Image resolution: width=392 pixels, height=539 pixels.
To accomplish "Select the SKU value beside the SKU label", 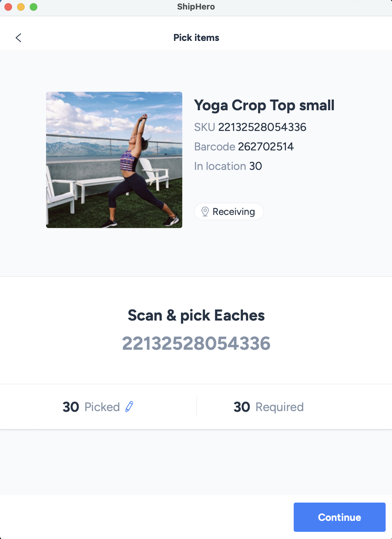I will point(262,127).
